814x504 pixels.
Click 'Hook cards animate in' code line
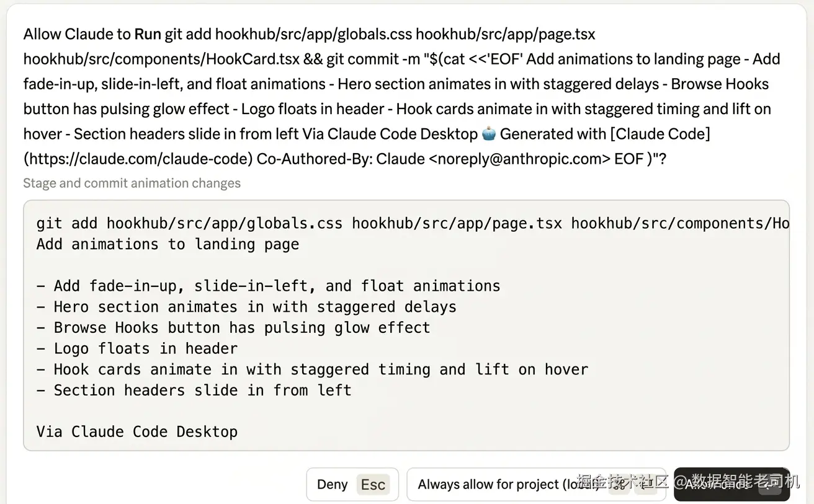pos(312,369)
